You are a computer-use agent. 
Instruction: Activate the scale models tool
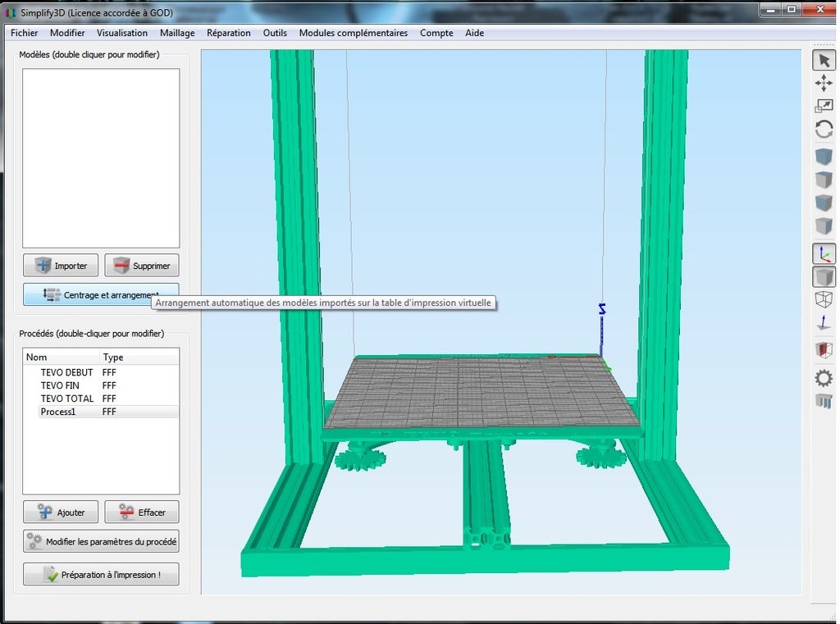(x=824, y=106)
